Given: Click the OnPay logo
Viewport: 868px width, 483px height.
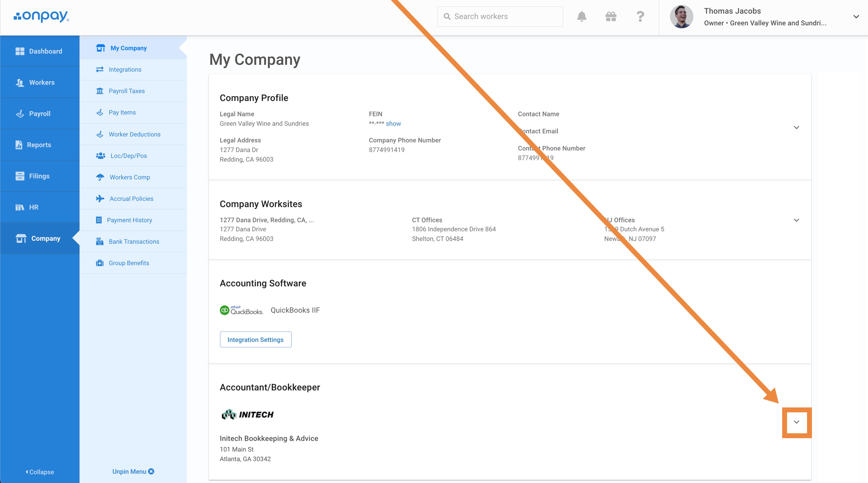Looking at the screenshot, I should pos(41,16).
